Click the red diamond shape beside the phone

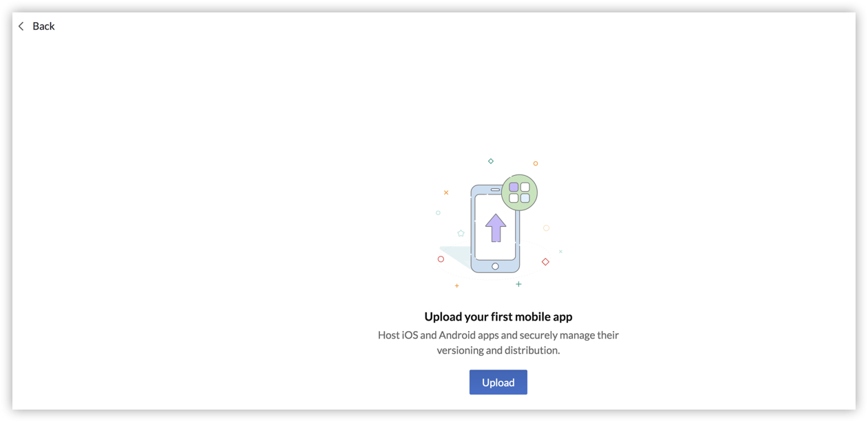(545, 262)
